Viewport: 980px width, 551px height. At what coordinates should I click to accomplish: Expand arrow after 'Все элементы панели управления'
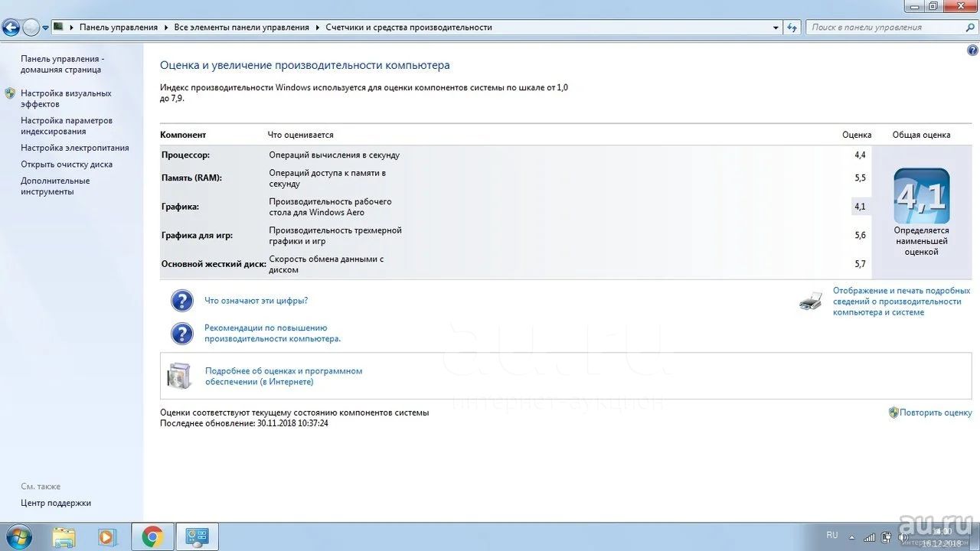[x=317, y=28]
